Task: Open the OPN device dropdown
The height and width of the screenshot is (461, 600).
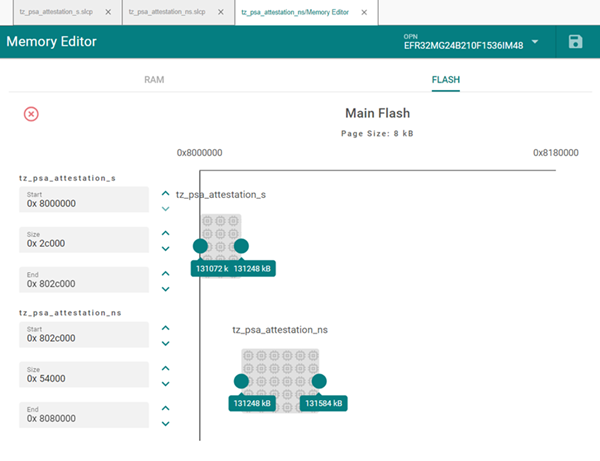Action: coord(535,42)
